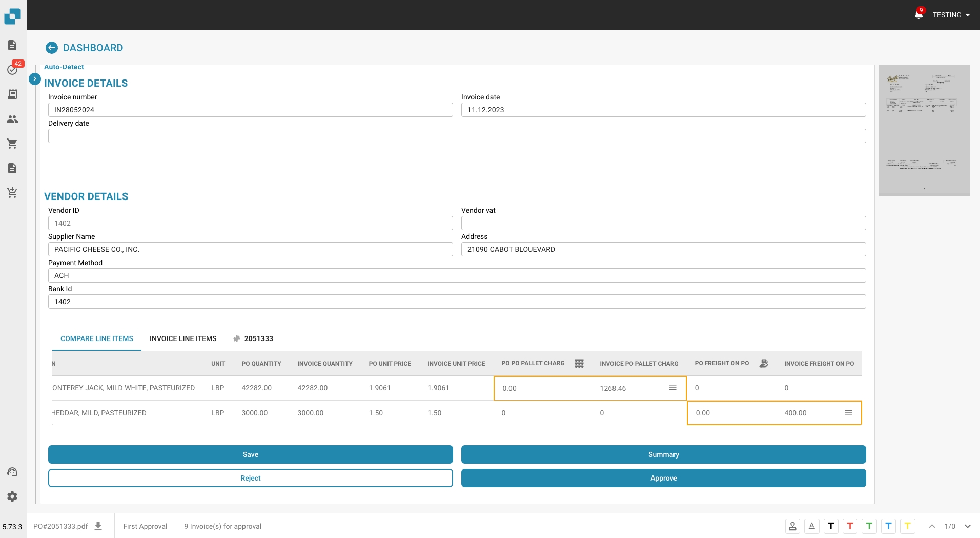The image size is (980, 538).
Task: Open the pallet charge row menu for Monterey Jack
Action: tap(673, 388)
